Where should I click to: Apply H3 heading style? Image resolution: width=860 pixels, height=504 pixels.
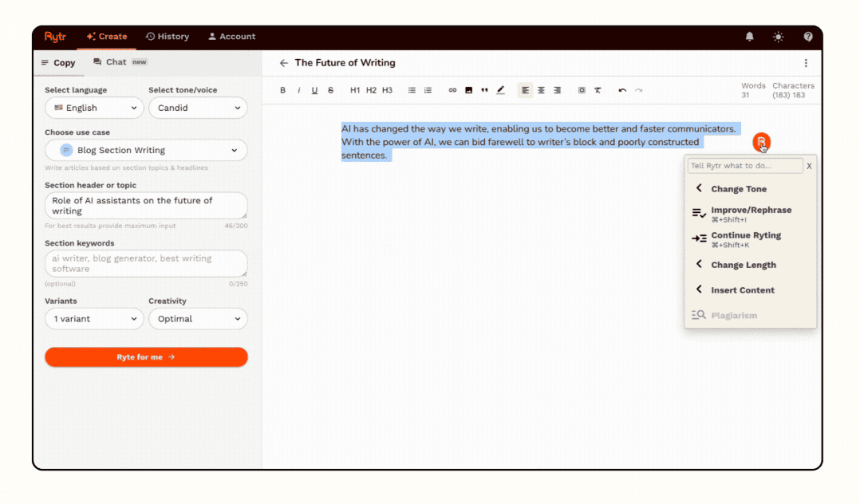(x=387, y=90)
